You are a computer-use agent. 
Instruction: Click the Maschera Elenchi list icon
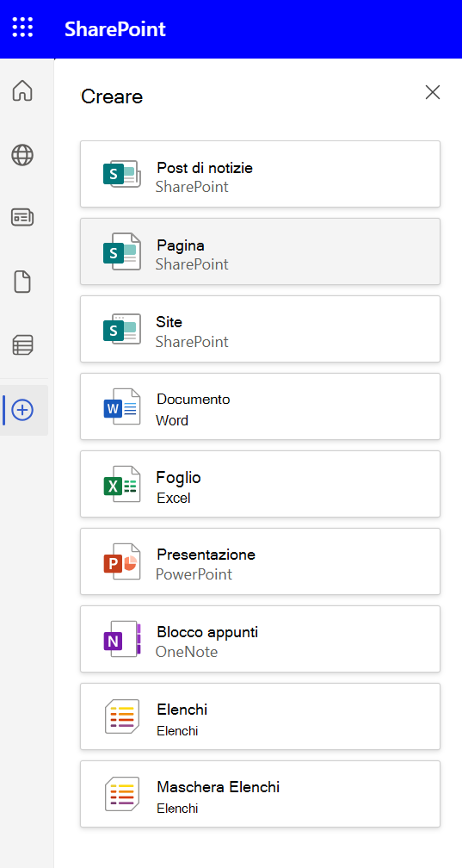tap(121, 794)
